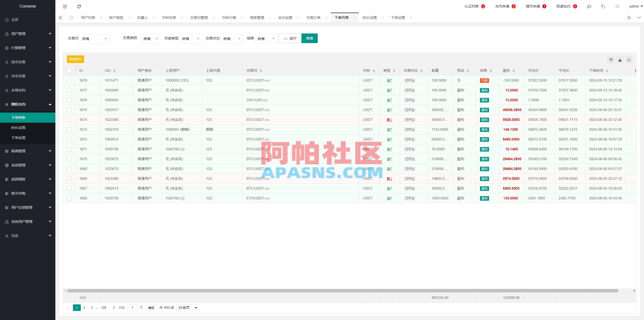Image resolution: width=644 pixels, height=320 pixels.
Task: Open the theme palette icon
Action: (x=589, y=7)
